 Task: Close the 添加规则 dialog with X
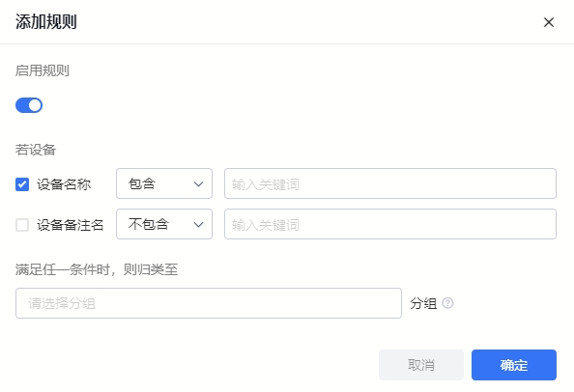(548, 22)
